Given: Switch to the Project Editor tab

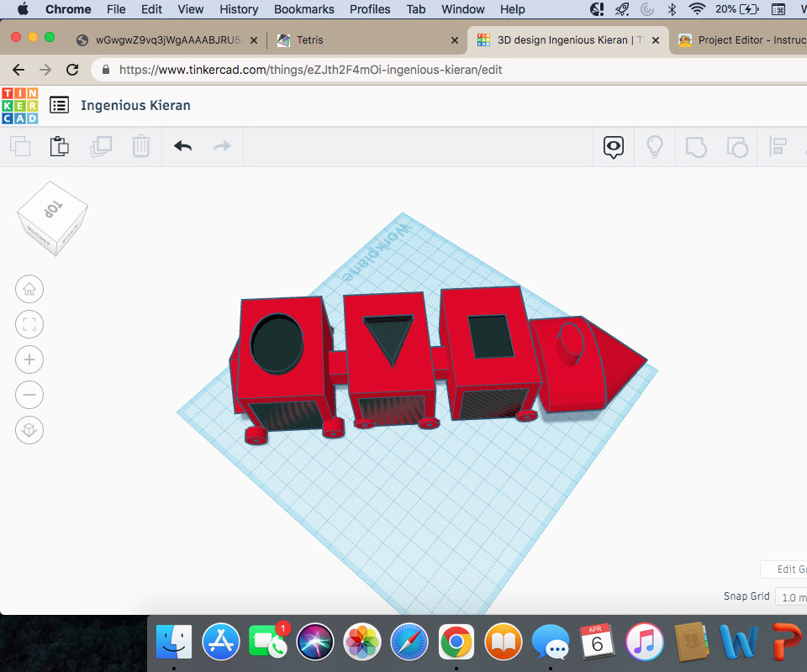Looking at the screenshot, I should (740, 40).
